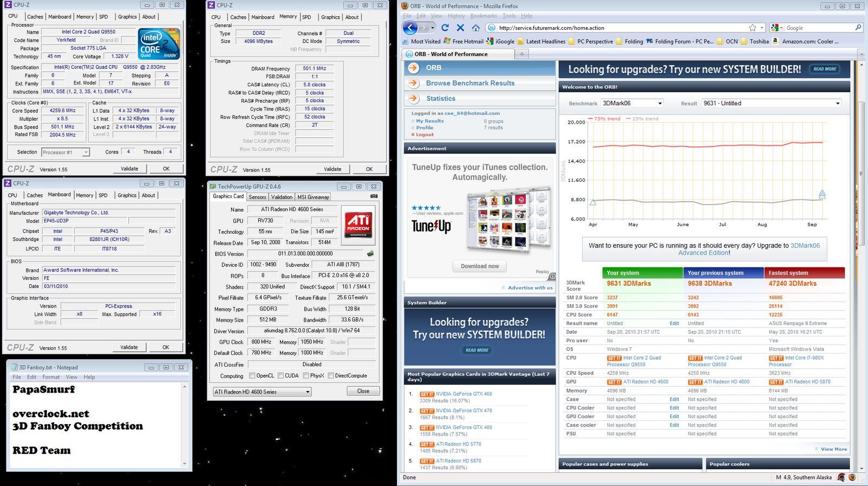The height and width of the screenshot is (486, 868).
Task: Enable the CUDA checkbox in GPU-Z
Action: coord(280,375)
